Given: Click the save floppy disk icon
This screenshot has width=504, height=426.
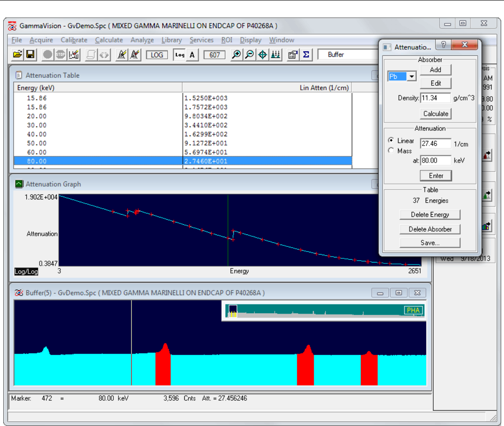Looking at the screenshot, I should [30, 55].
